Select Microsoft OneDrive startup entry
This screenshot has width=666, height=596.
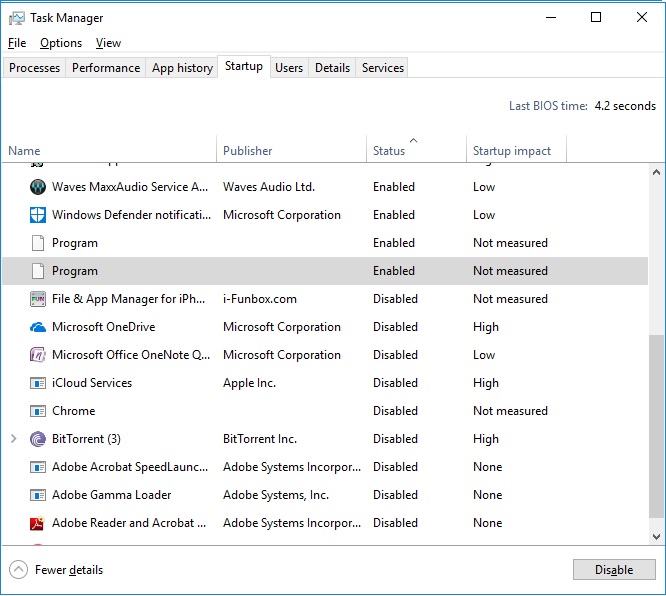[104, 327]
